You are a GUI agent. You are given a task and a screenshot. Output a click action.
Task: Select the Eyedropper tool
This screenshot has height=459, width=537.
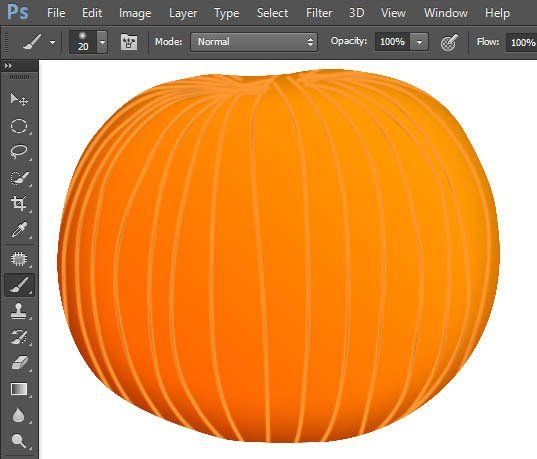pos(19,229)
